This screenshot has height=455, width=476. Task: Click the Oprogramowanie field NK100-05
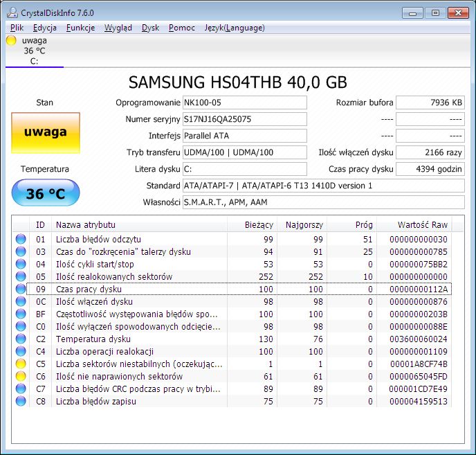coord(245,102)
